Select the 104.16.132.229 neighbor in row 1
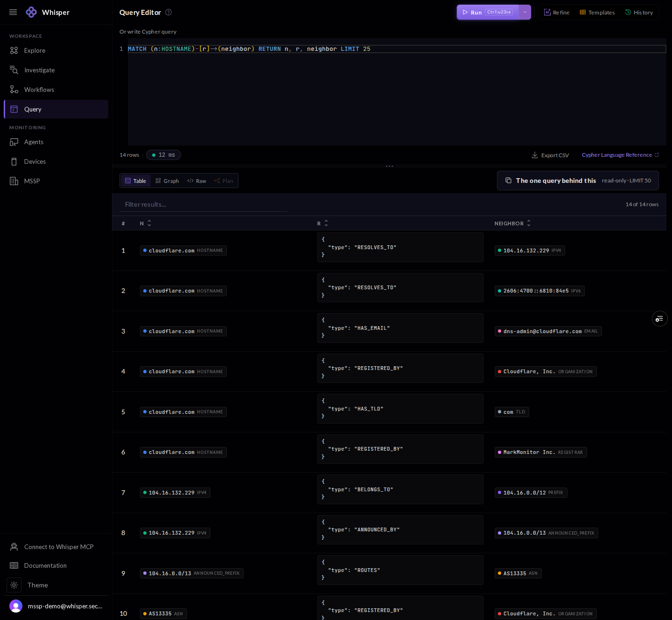The width and height of the screenshot is (672, 620). coord(530,251)
